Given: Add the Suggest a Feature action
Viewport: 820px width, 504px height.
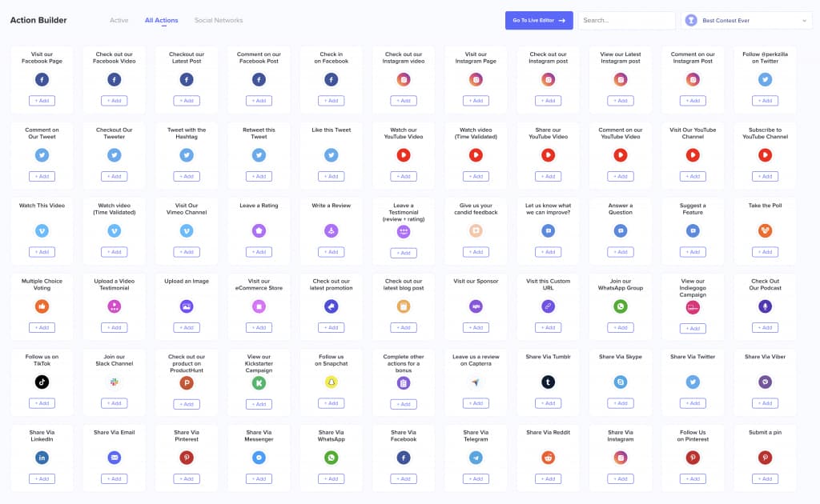Looking at the screenshot, I should point(693,252).
